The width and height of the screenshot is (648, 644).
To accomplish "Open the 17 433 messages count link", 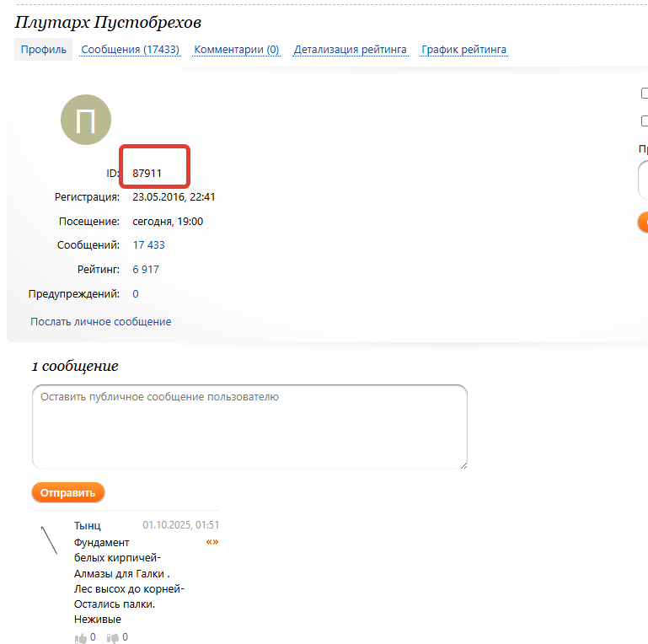I will click(x=148, y=245).
